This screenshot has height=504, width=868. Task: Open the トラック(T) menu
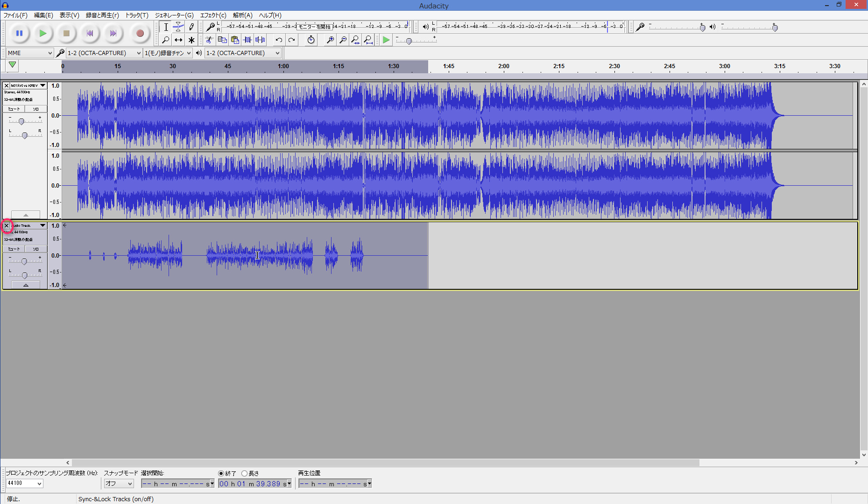tap(137, 15)
